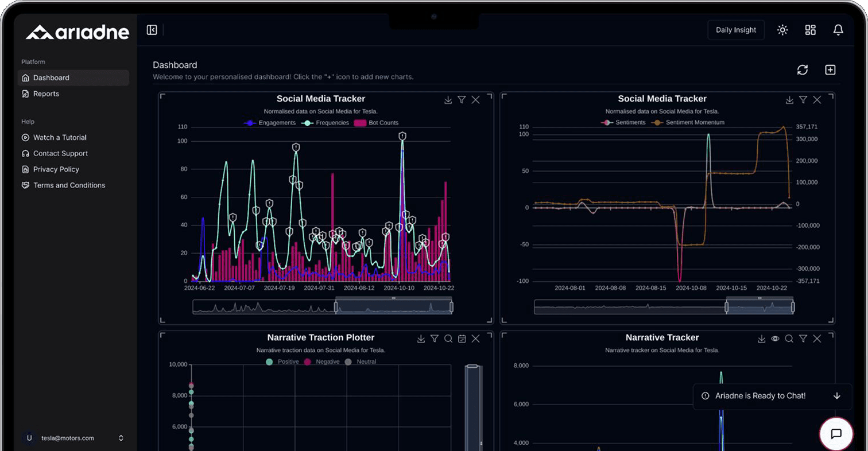Open the chat bubble button
Image resolution: width=868 pixels, height=451 pixels.
point(836,434)
